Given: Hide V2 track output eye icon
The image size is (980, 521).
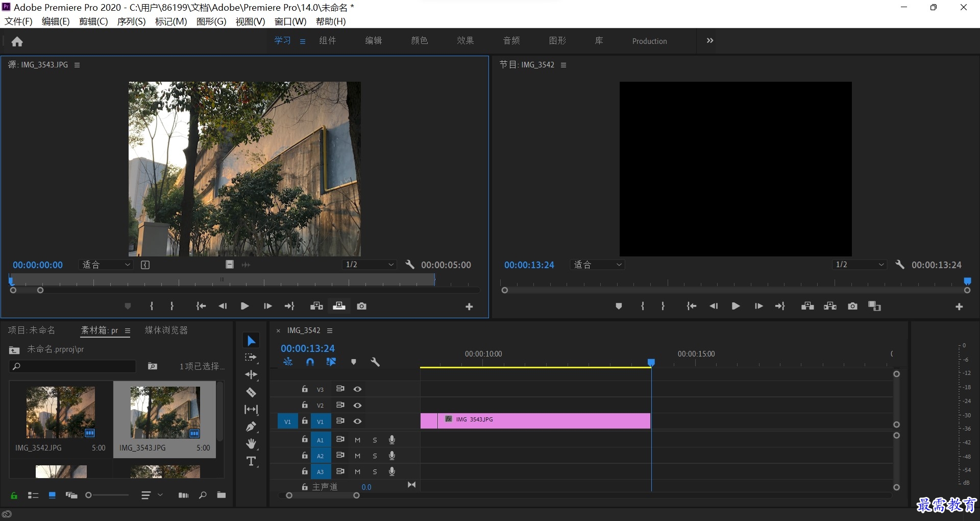Looking at the screenshot, I should coord(358,405).
